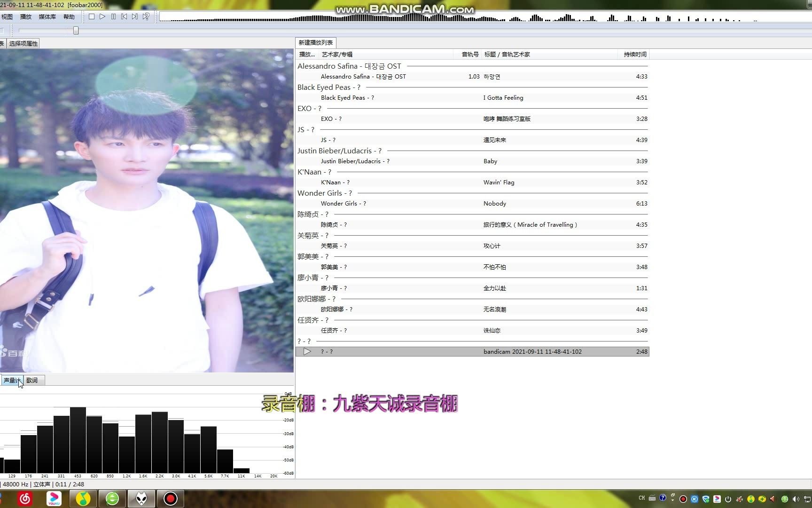This screenshot has width=812, height=508.
Task: Open the 媒体库 menu
Action: coord(47,16)
